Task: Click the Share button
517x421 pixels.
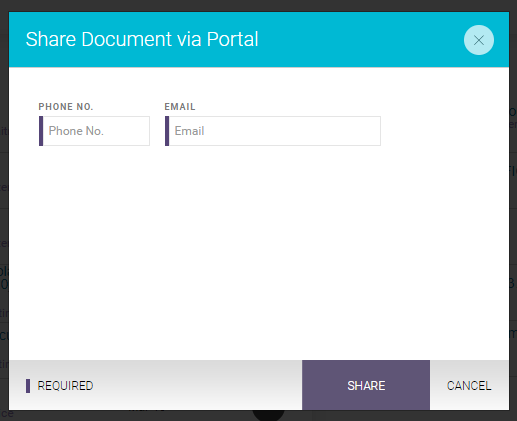Action: (366, 385)
